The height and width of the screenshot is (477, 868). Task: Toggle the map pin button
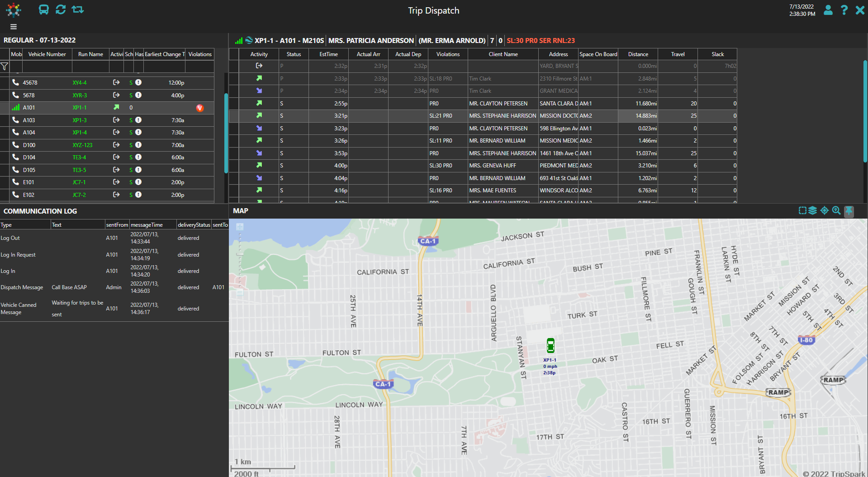(x=849, y=211)
